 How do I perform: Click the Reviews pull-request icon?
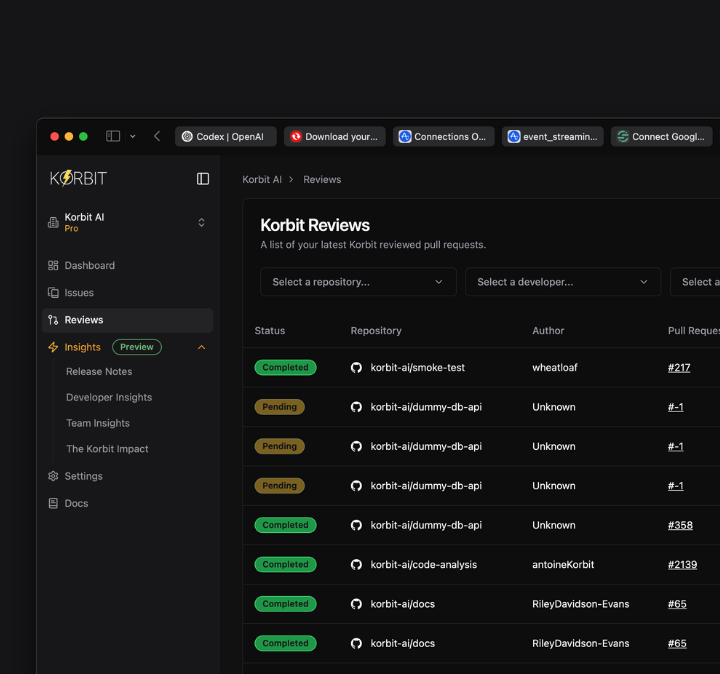pos(53,320)
